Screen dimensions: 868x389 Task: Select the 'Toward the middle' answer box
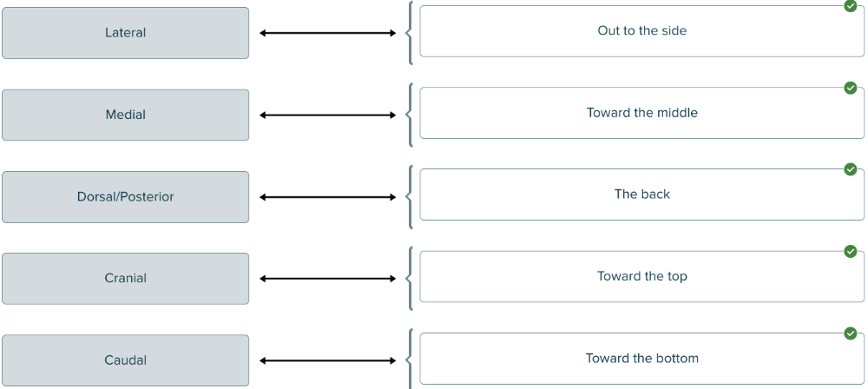tap(641, 113)
